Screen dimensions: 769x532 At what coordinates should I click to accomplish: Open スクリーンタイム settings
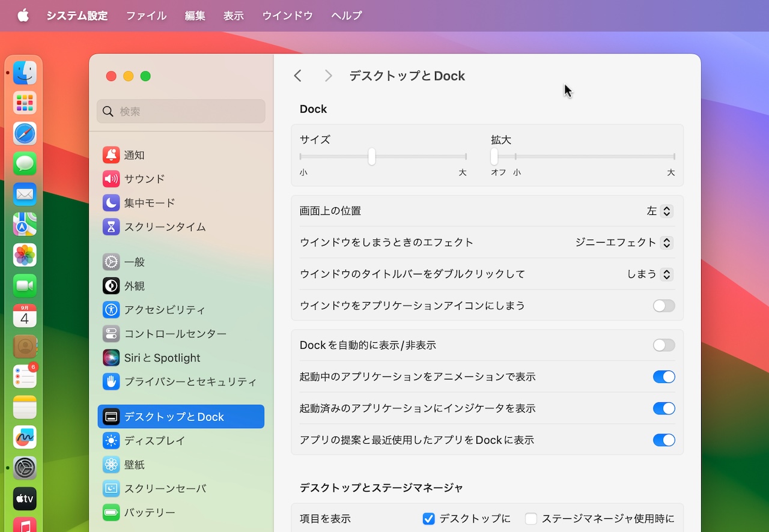(181, 227)
